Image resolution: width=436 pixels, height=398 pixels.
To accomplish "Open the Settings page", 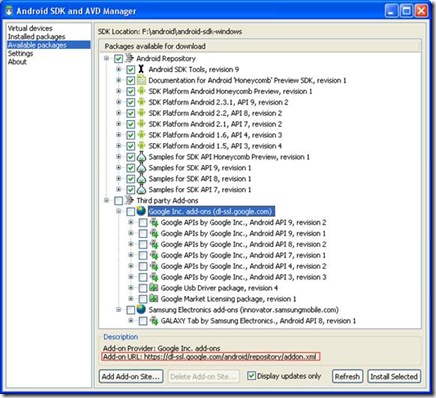I will 20,53.
